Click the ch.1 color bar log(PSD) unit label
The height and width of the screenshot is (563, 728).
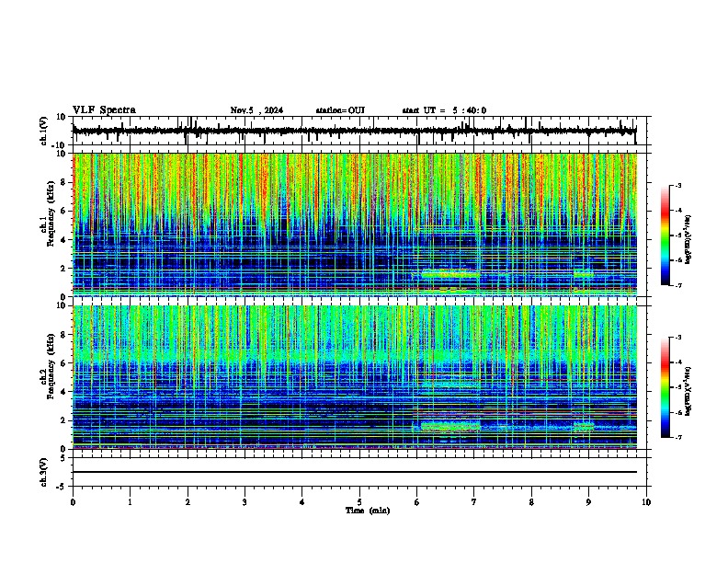click(x=688, y=240)
